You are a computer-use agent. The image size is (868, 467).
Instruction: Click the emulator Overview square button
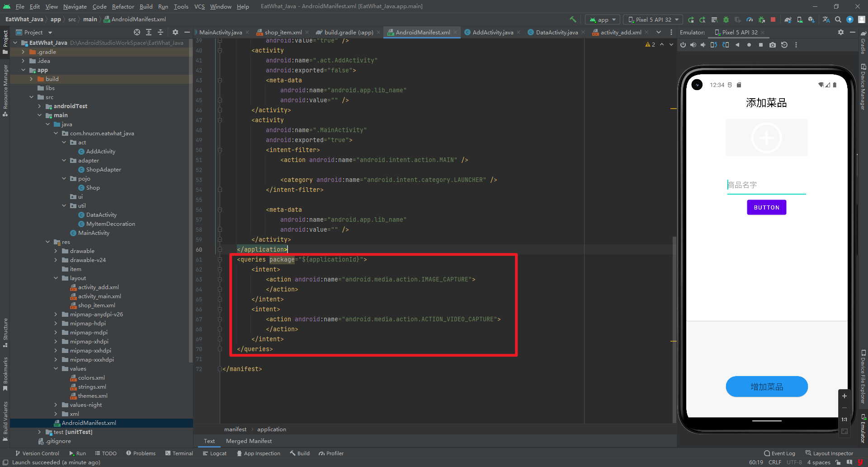click(x=761, y=45)
